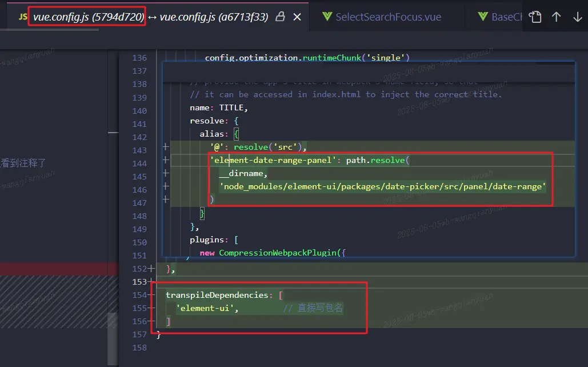This screenshot has height=367, width=588.
Task: Close the vue.config.js diff tab
Action: tap(297, 17)
